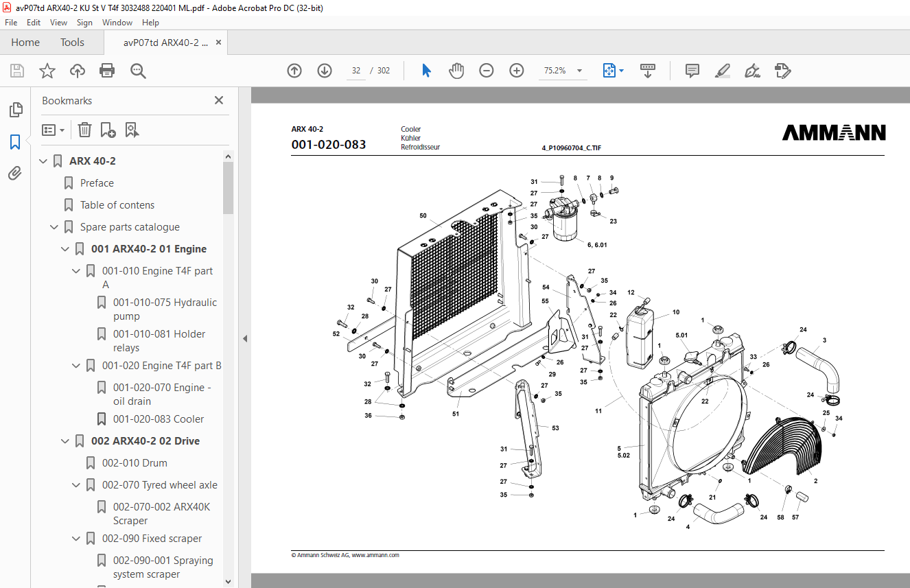Collapse the navigation pane with the left arrow
910x588 pixels.
point(245,338)
